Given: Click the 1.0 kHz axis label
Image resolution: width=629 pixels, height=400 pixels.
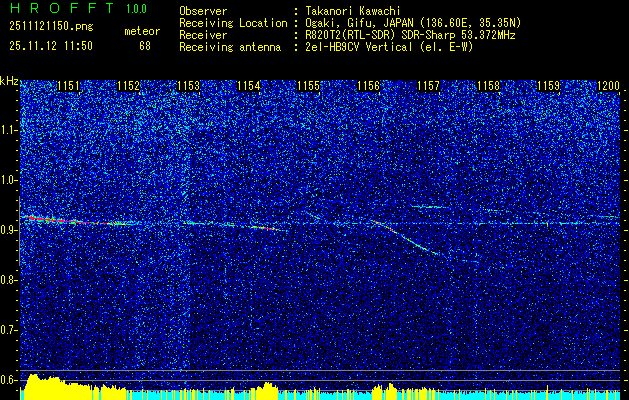Looking at the screenshot, I should coord(9,180).
